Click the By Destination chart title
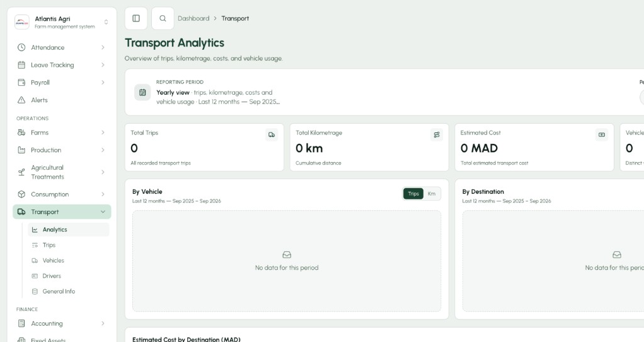644x342 pixels. (x=483, y=192)
